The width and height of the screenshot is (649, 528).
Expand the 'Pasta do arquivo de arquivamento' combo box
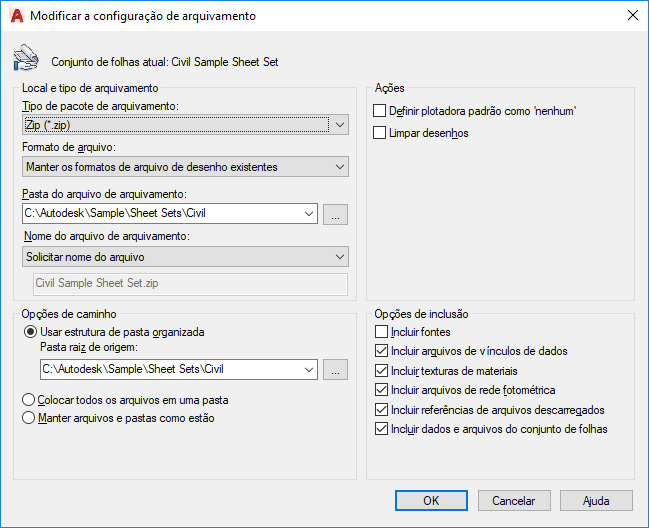308,213
